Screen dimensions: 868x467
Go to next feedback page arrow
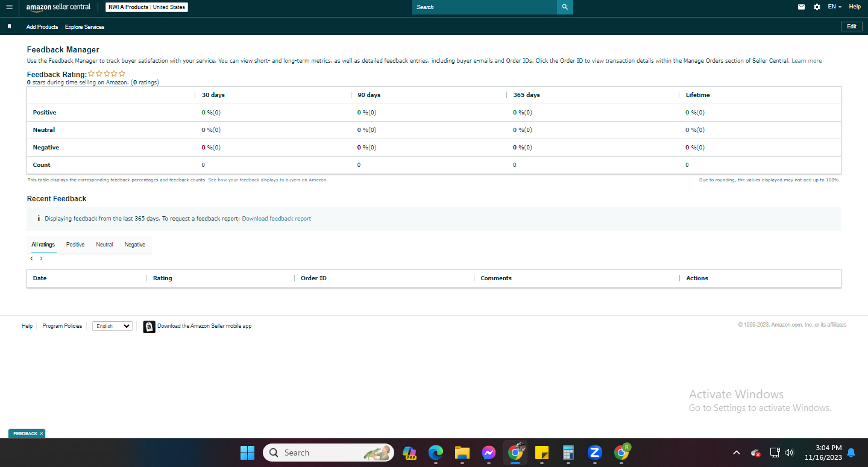[41, 259]
